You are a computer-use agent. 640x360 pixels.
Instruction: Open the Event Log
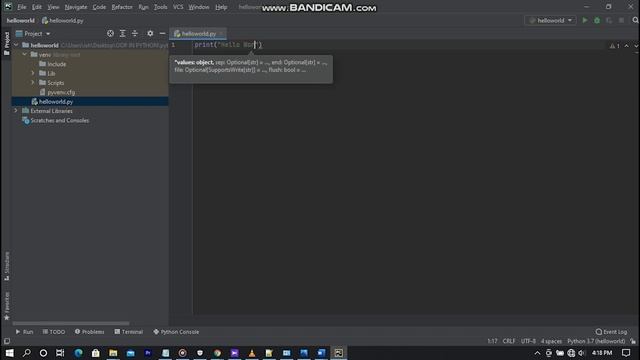(611, 332)
